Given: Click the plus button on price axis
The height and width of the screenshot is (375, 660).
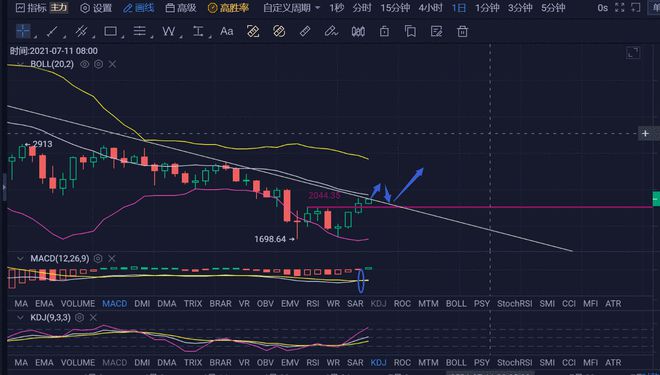Looking at the screenshot, I should (x=645, y=133).
